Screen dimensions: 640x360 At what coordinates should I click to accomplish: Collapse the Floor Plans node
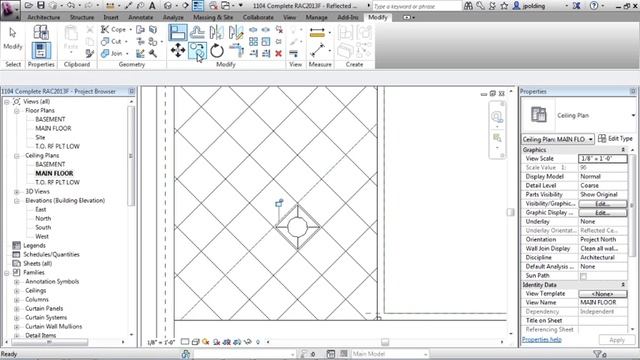[17, 111]
